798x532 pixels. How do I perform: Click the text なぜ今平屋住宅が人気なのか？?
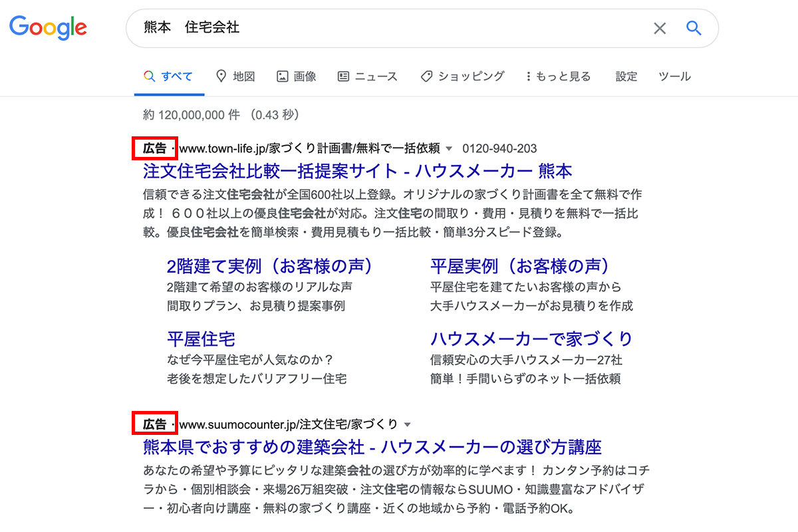250,360
